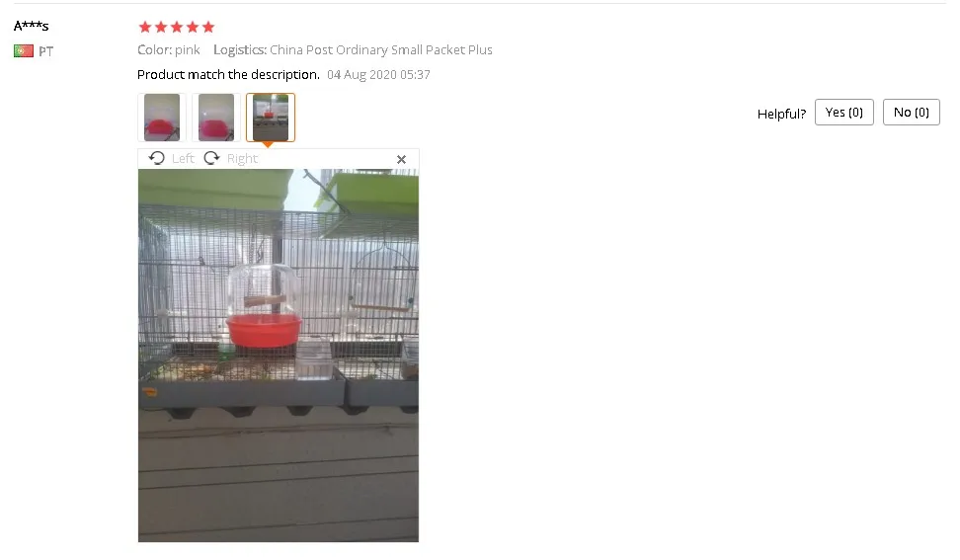Screen dimensions: 960x560
Task: Click the Portugal flag icon
Action: point(24,50)
